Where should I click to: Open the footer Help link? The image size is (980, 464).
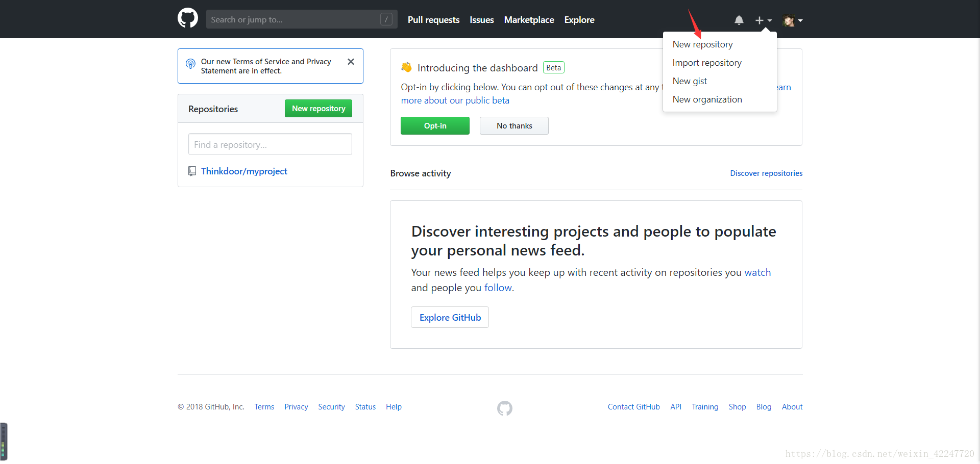click(394, 407)
